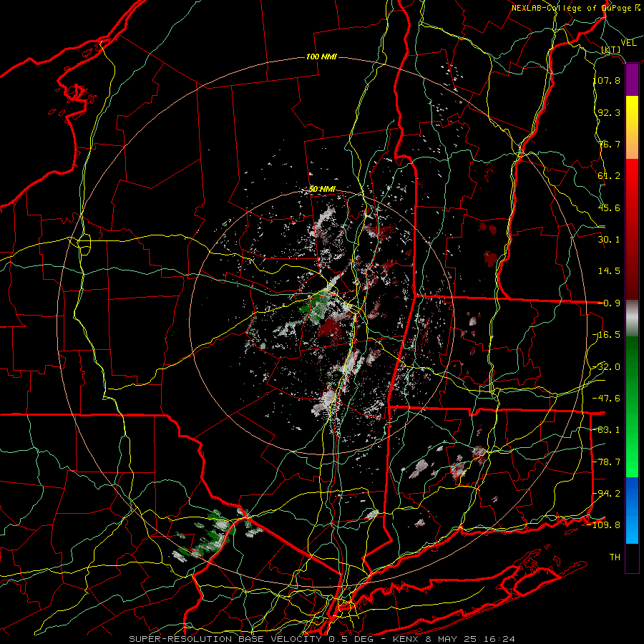Image resolution: width=644 pixels, height=644 pixels.
Task: Click the -94.2 legend value
Action: coord(607,494)
